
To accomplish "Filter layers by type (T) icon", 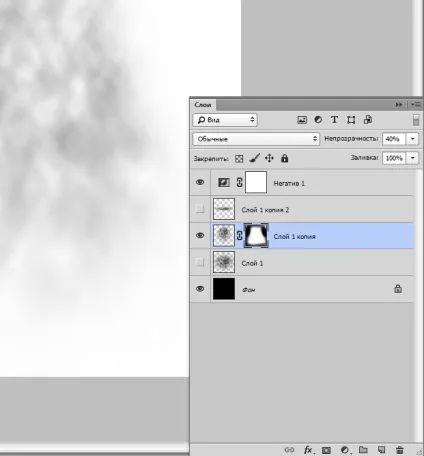I will pos(334,120).
